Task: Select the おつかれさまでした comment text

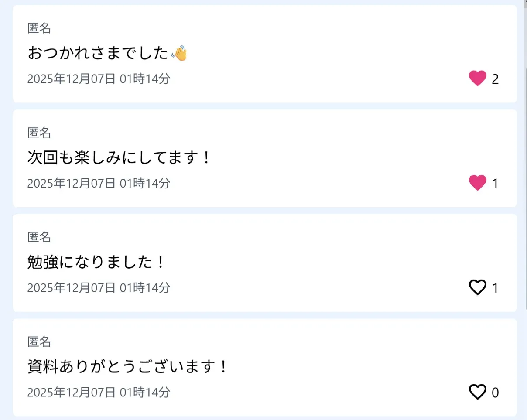Action: point(98,54)
